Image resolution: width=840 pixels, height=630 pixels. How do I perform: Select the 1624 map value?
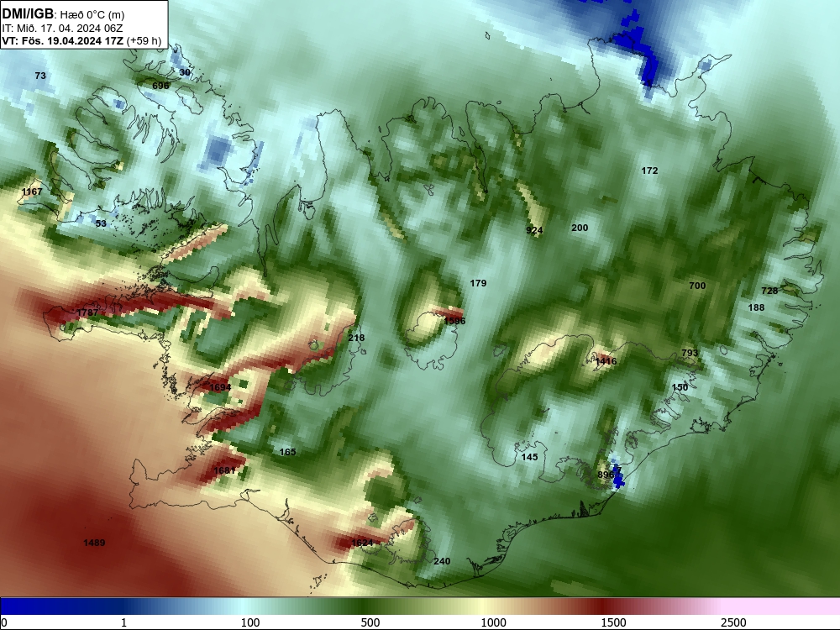point(362,543)
